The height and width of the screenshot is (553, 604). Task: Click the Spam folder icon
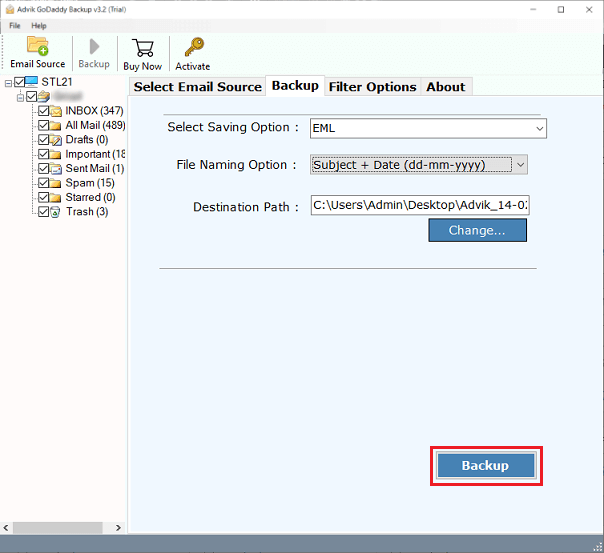55,183
